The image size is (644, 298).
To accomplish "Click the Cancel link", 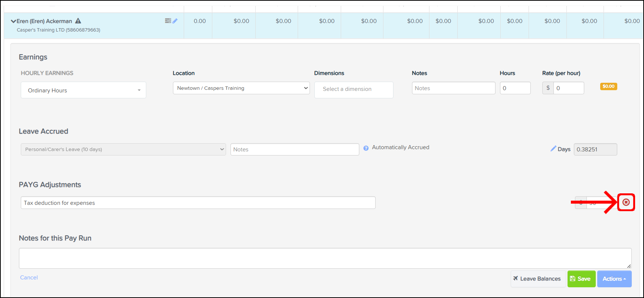I will (29, 278).
